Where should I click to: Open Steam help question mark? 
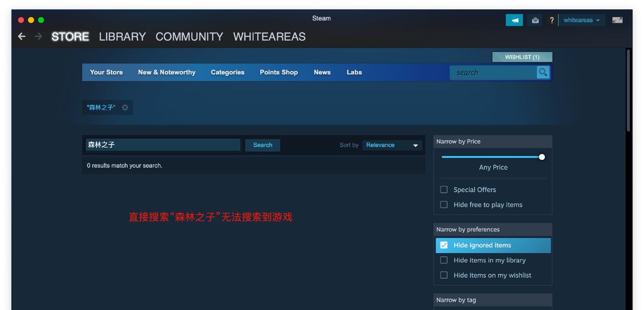(551, 20)
